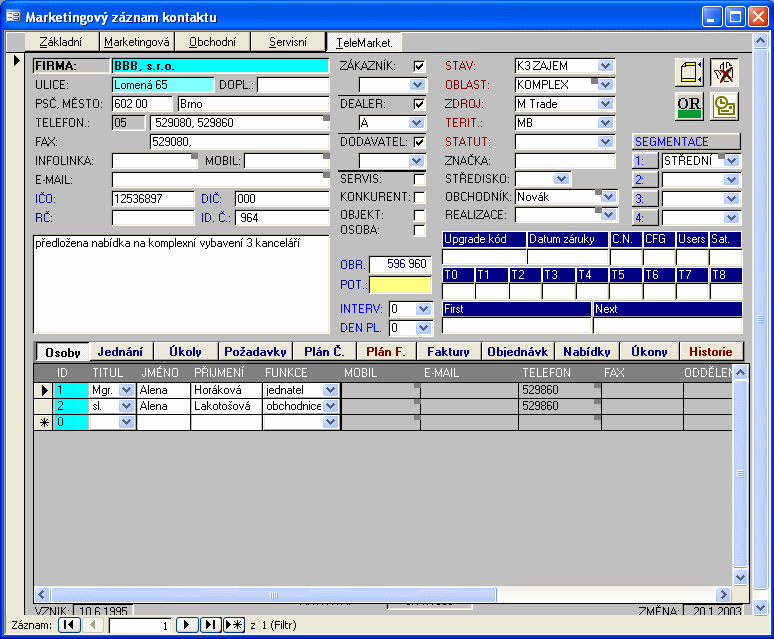774x639 pixels.
Task: Go to next record arrow button
Action: (187, 625)
